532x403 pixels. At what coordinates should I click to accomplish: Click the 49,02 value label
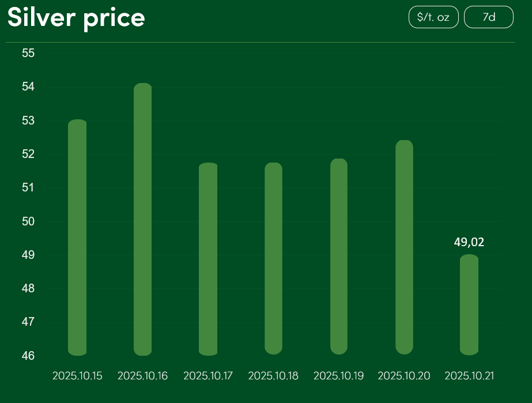click(x=469, y=242)
